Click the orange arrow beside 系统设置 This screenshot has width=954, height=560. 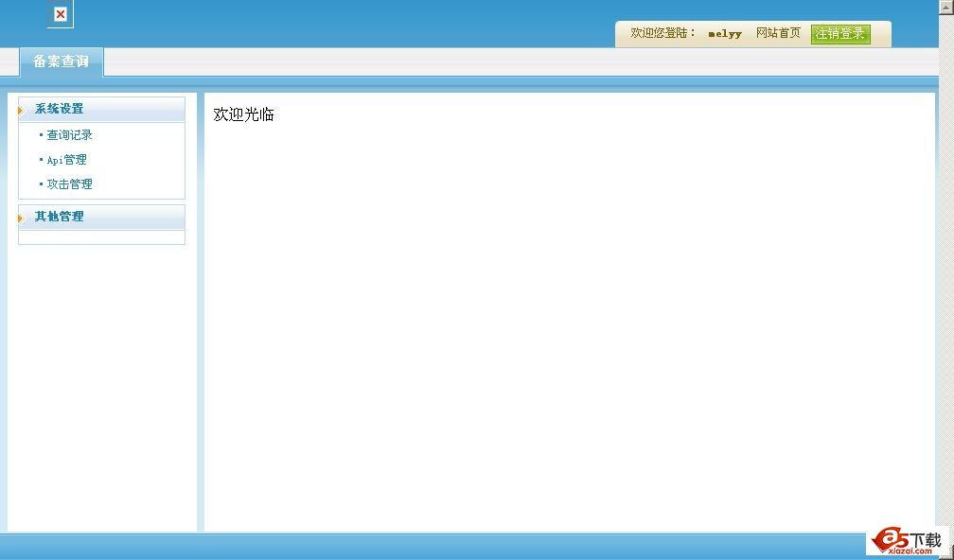click(21, 111)
